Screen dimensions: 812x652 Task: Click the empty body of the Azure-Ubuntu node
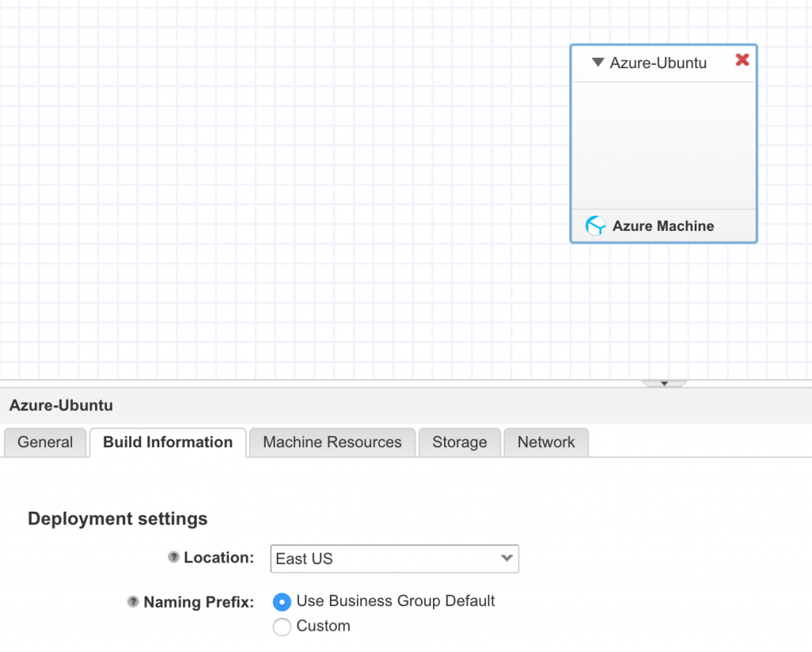pyautogui.click(x=663, y=145)
